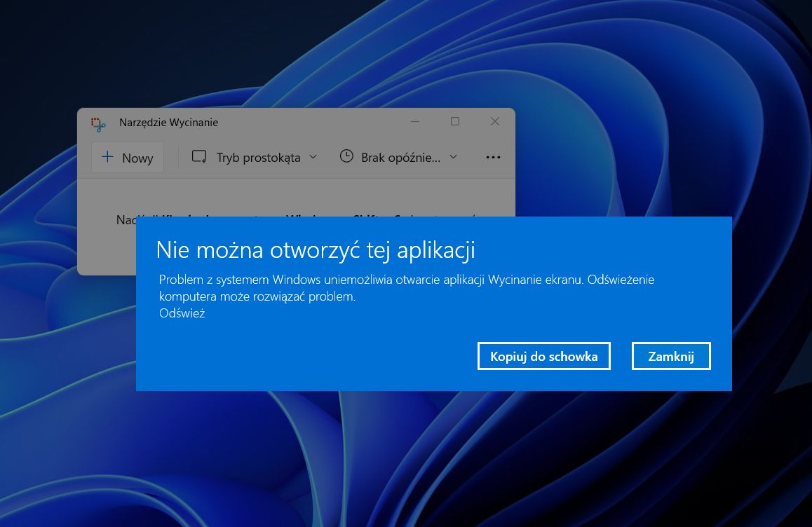This screenshot has height=527, width=812.
Task: Maximize the Narzędzie Wycinanie window
Action: point(454,122)
